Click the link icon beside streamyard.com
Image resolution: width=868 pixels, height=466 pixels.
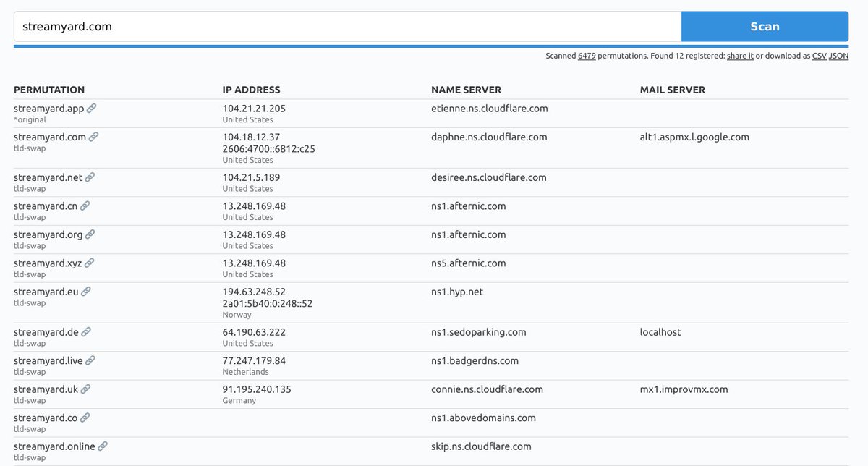click(94, 137)
